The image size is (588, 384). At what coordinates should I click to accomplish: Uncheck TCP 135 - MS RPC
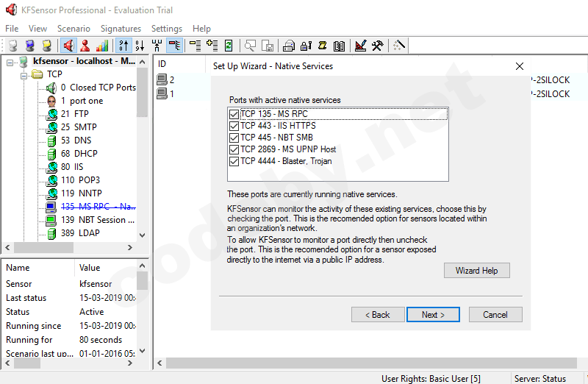click(234, 114)
